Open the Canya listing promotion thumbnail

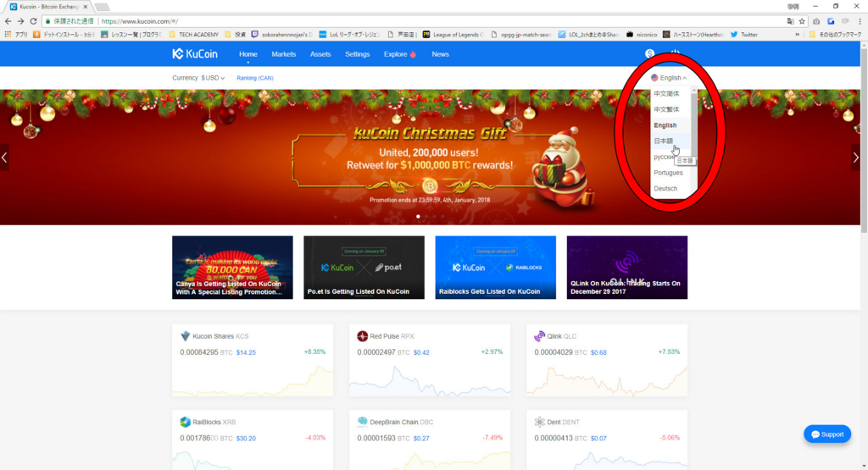[232, 268]
